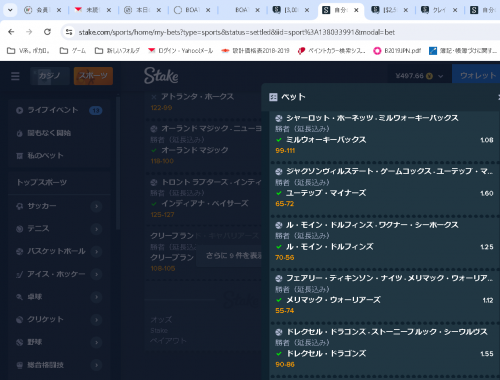Click the ice hockey stick icon
The image size is (500, 380).
click(20, 274)
